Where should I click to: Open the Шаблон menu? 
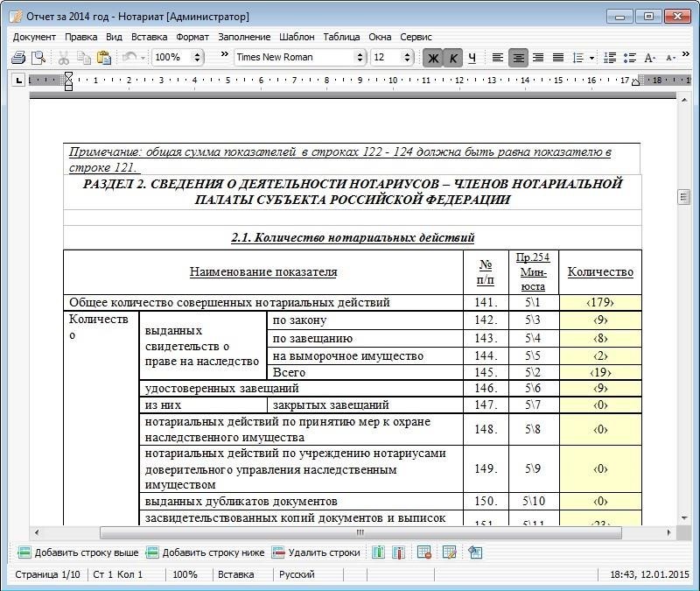click(297, 37)
